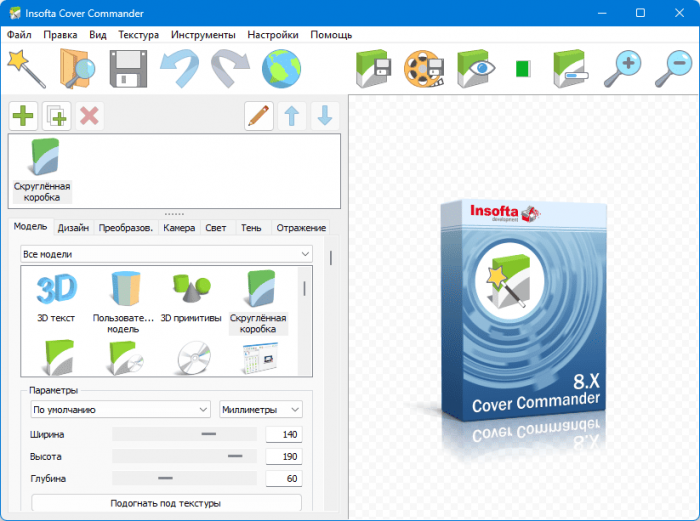
Task: Move model down with the down arrow
Action: (325, 116)
